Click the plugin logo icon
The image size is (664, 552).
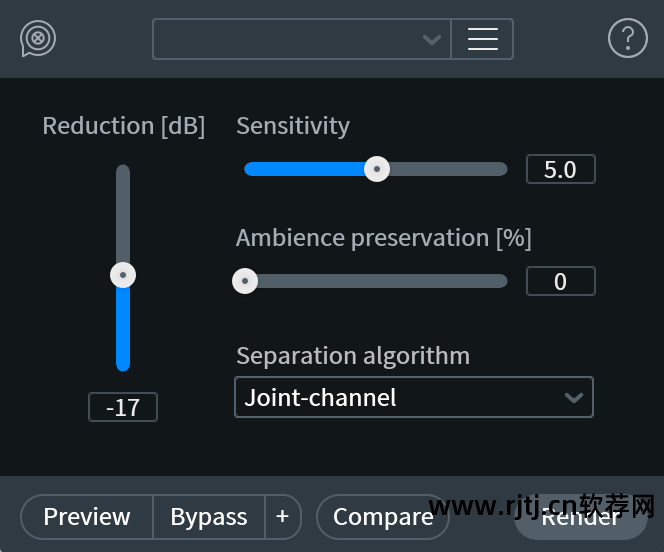(x=38, y=39)
